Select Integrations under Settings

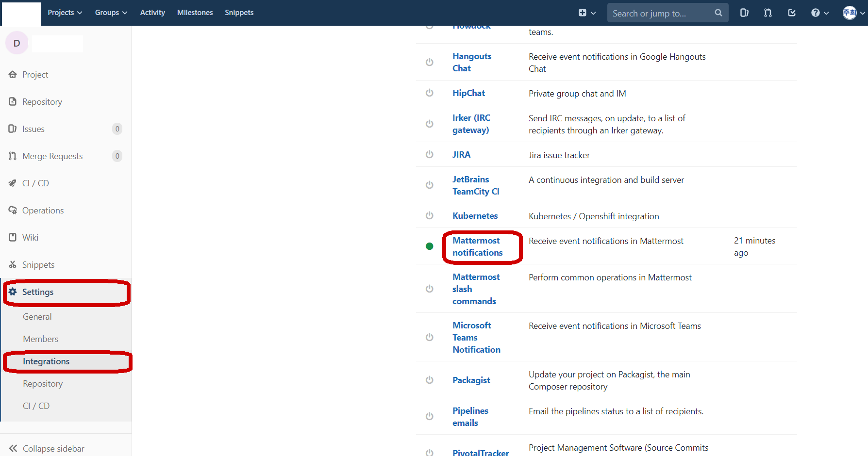(x=46, y=361)
